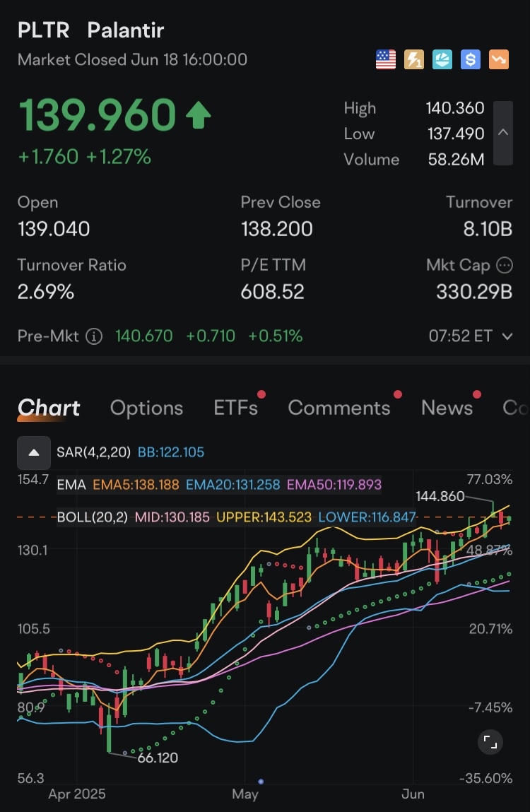Tap the EMA50:119.893 reading
Viewport: 530px width, 812px height.
click(334, 485)
